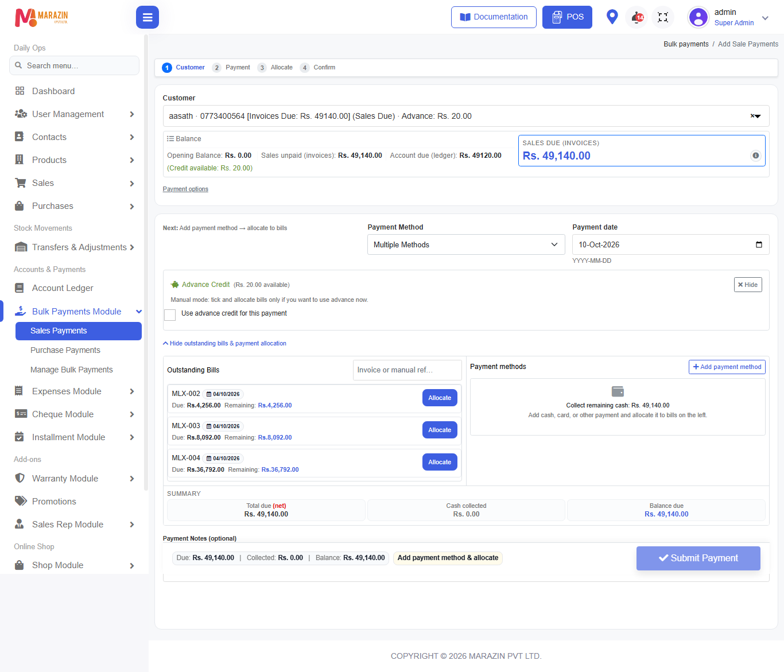Click the Warranty Module shield icon
This screenshot has height=672, width=784.
(20, 478)
